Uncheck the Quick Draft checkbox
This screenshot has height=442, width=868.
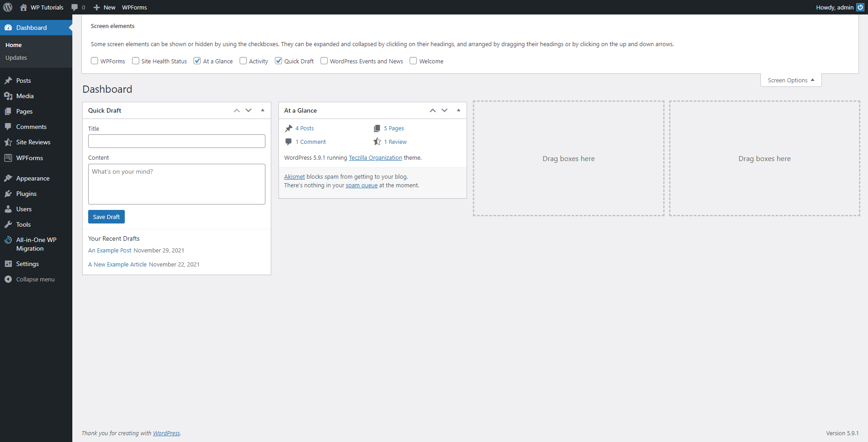pyautogui.click(x=278, y=61)
